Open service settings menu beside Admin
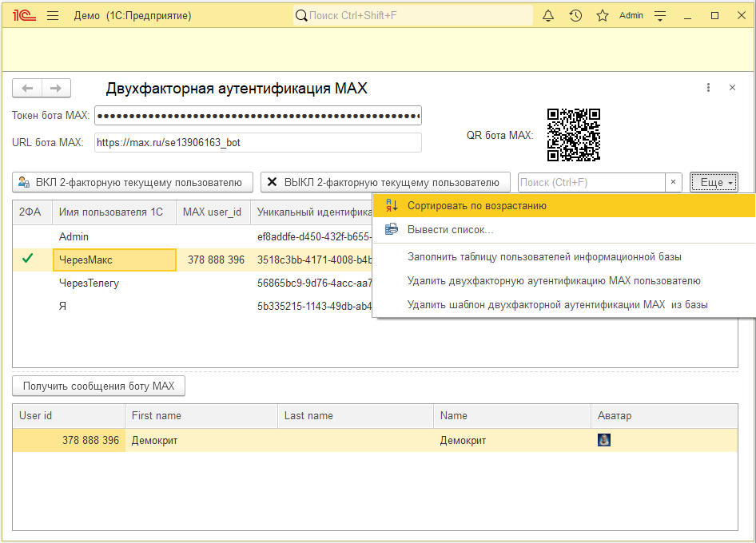The width and height of the screenshot is (756, 543). point(660,15)
